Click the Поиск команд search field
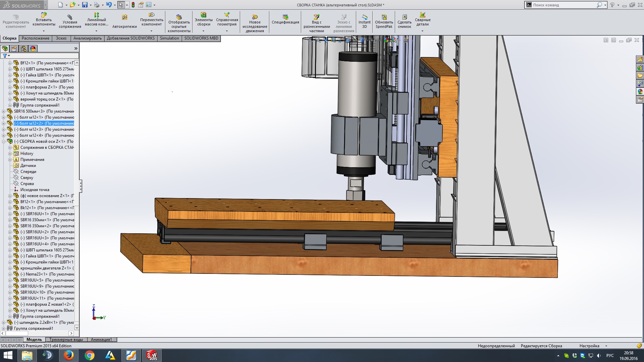This screenshot has height=362, width=644. click(563, 5)
